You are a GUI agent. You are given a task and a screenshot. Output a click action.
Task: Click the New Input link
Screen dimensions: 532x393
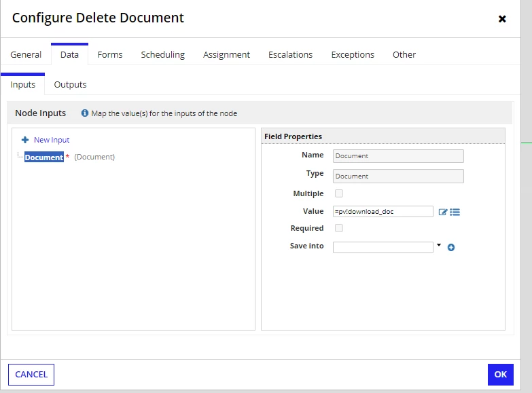point(52,140)
